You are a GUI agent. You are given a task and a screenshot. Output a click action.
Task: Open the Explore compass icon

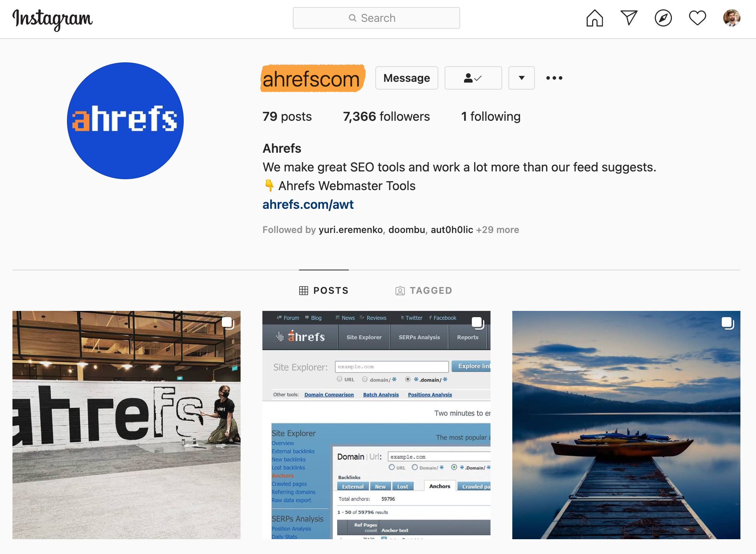click(663, 18)
